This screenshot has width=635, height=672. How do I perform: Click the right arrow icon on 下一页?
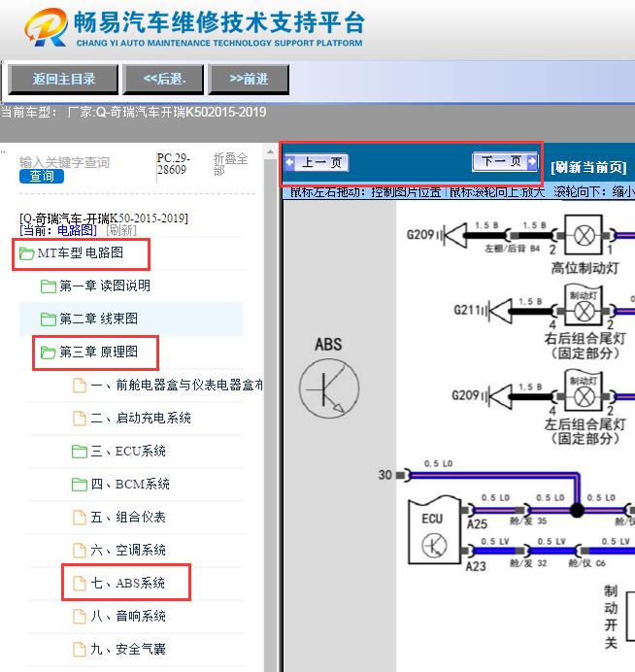532,161
